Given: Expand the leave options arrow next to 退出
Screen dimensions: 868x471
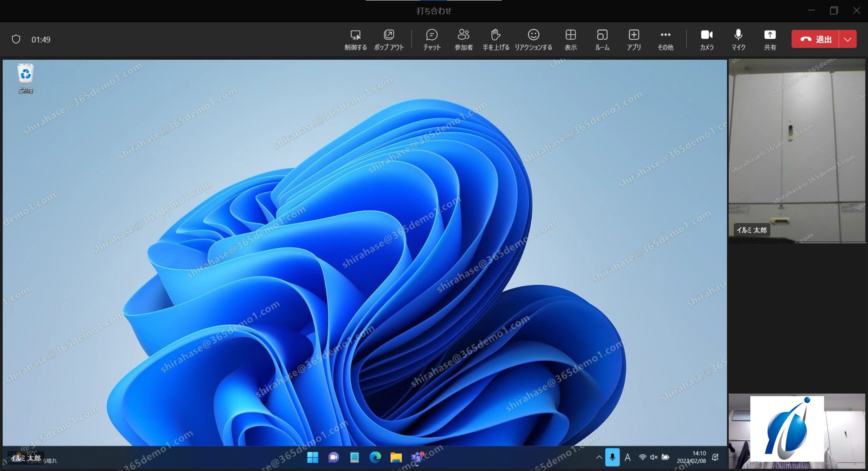Looking at the screenshot, I should tap(848, 39).
